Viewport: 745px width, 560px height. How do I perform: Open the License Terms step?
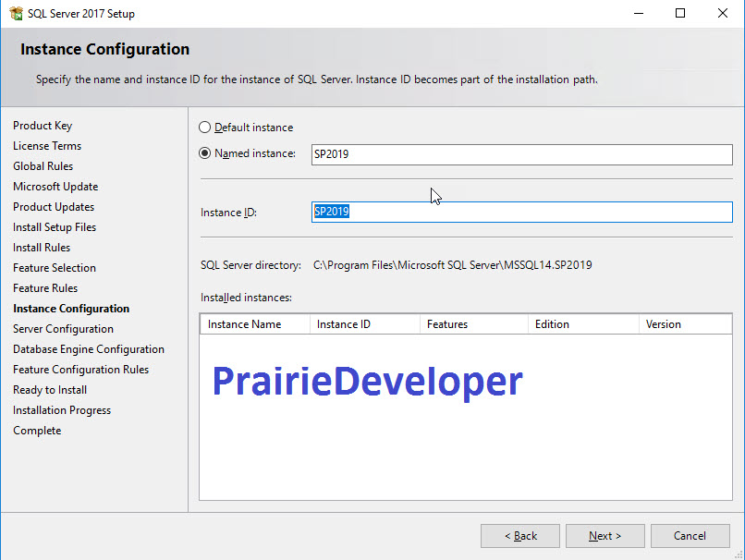47,146
